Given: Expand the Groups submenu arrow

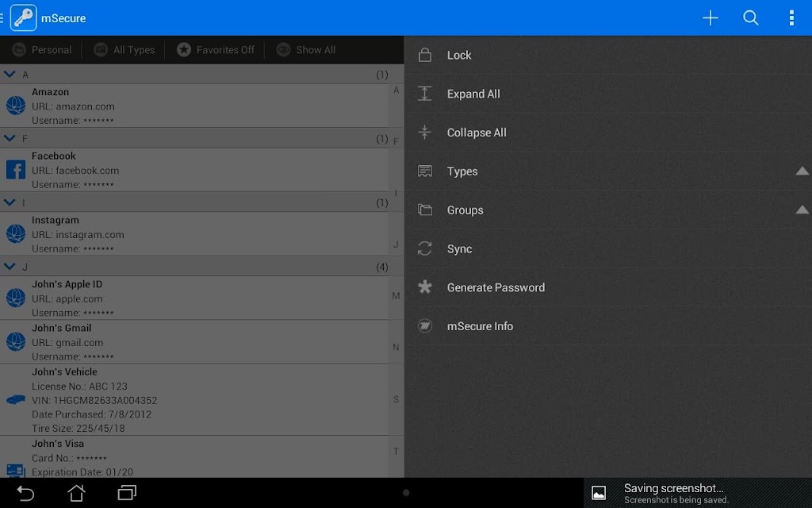Looking at the screenshot, I should pos(802,210).
